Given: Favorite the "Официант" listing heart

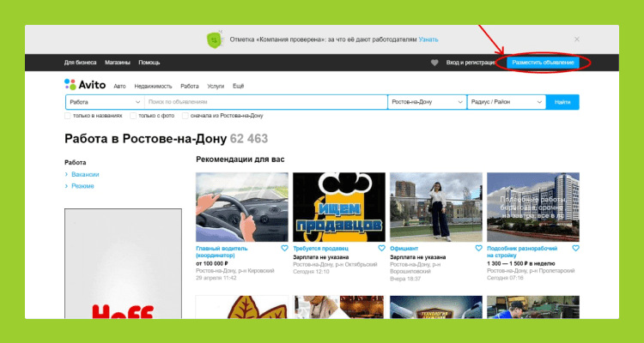Looking at the screenshot, I should [479, 248].
